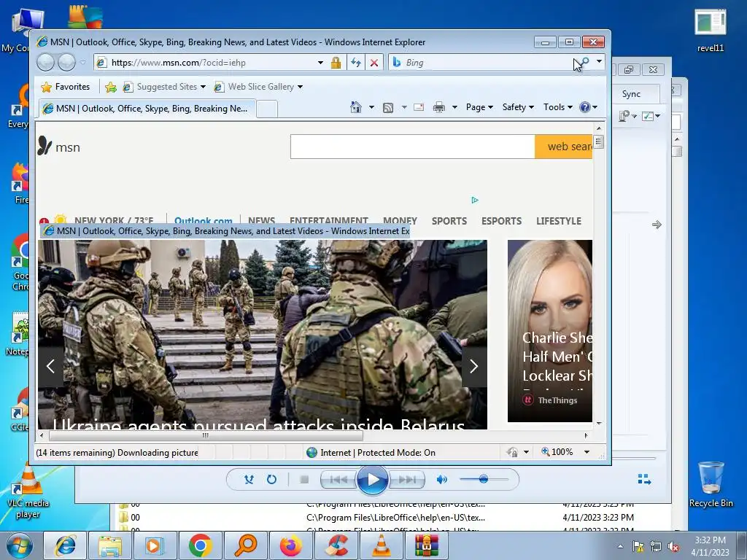Click the Internet Explorer Back button
The image size is (747, 560).
tap(46, 63)
